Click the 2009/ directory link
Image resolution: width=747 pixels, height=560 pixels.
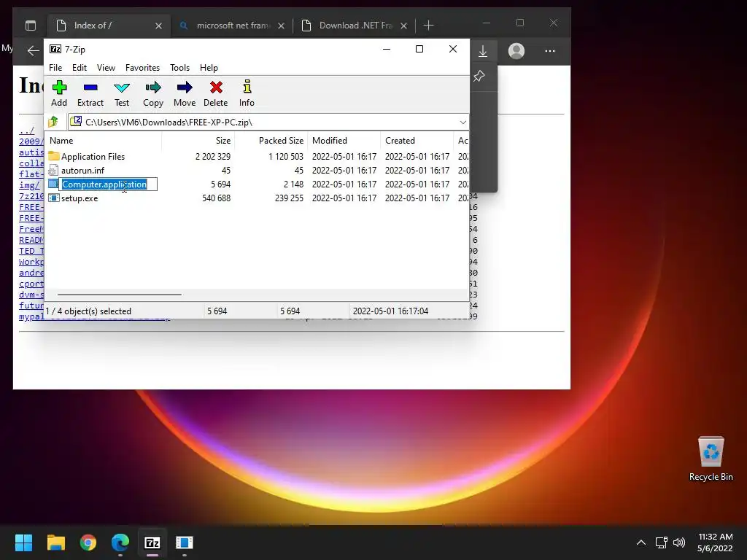pos(31,141)
